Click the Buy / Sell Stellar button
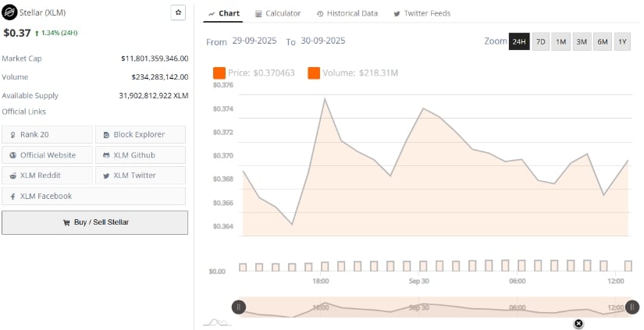 [x=94, y=222]
